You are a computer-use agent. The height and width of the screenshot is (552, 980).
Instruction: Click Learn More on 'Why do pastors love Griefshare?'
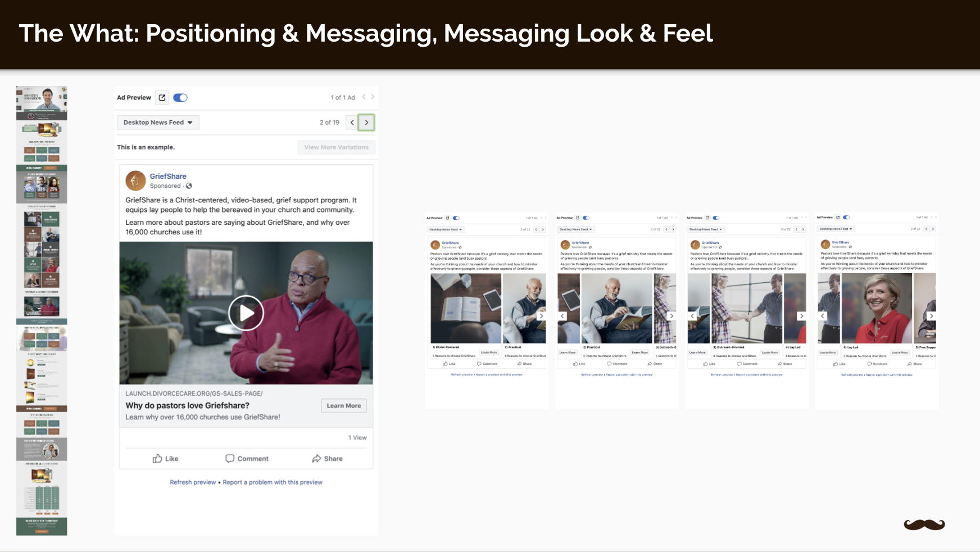(x=344, y=406)
